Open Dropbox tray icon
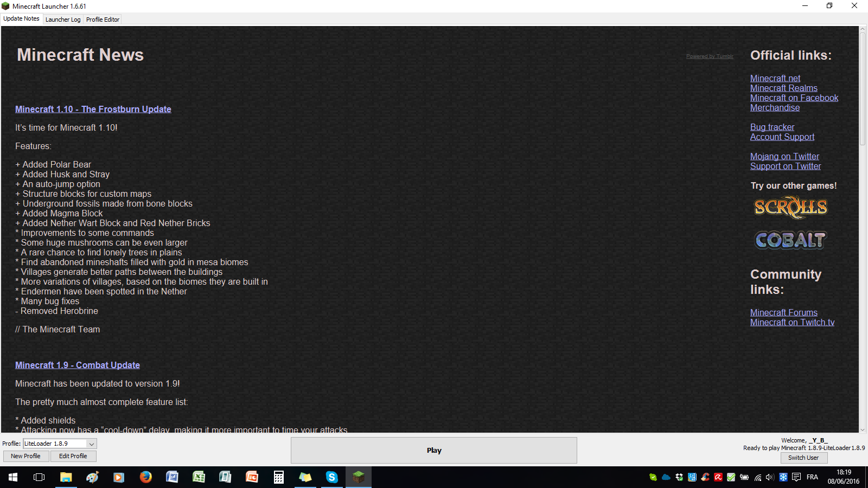Screen dimensions: 868x488 pos(679,477)
